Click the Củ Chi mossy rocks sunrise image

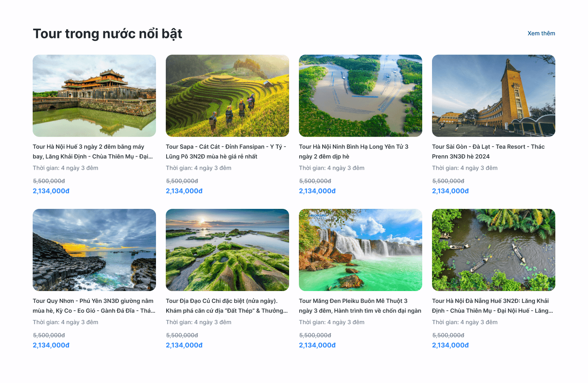pos(227,250)
